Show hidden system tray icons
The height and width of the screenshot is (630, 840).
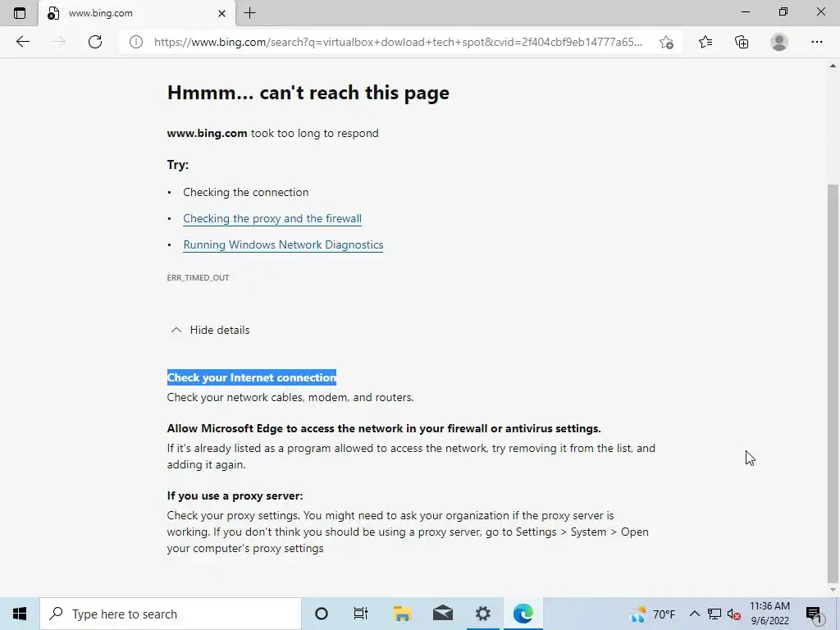click(x=694, y=614)
